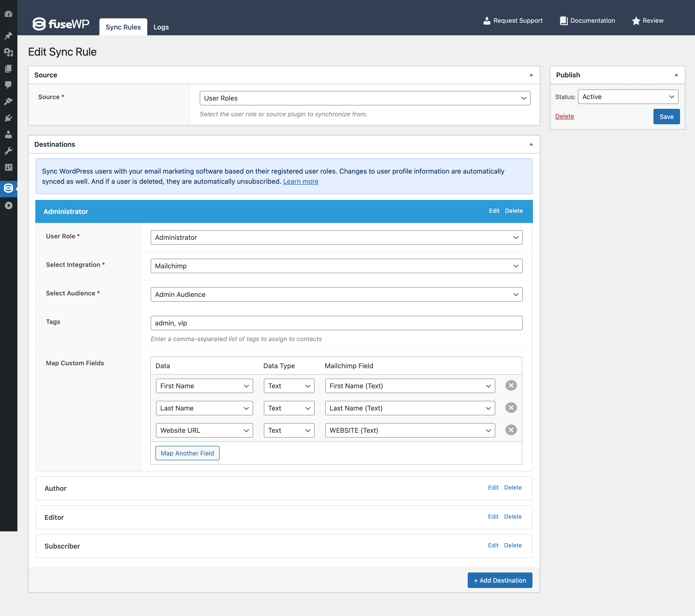Select the Sync Rules tab
Image resolution: width=695 pixels, height=616 pixels.
click(123, 27)
